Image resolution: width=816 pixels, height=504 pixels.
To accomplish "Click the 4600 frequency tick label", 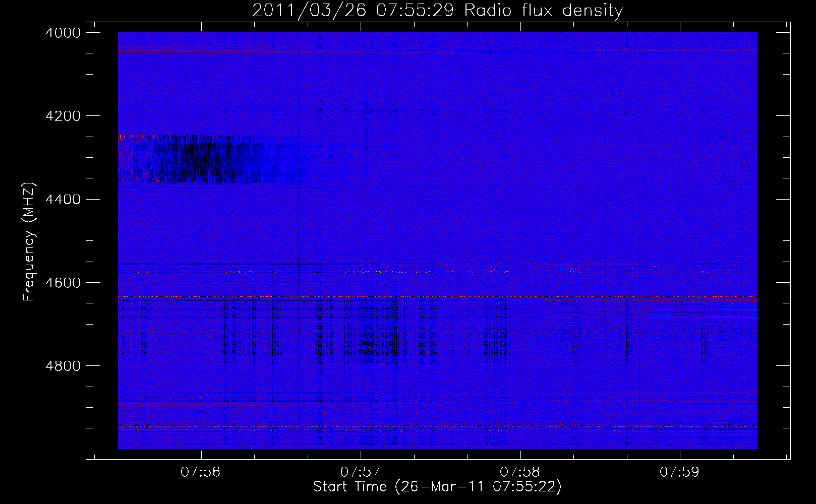I will tap(63, 283).
